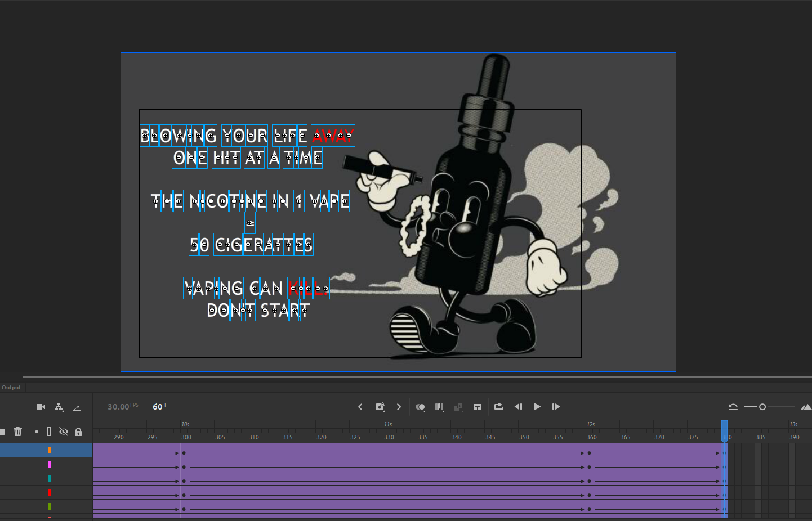Toggle the highlight layers dot icon

coord(37,432)
